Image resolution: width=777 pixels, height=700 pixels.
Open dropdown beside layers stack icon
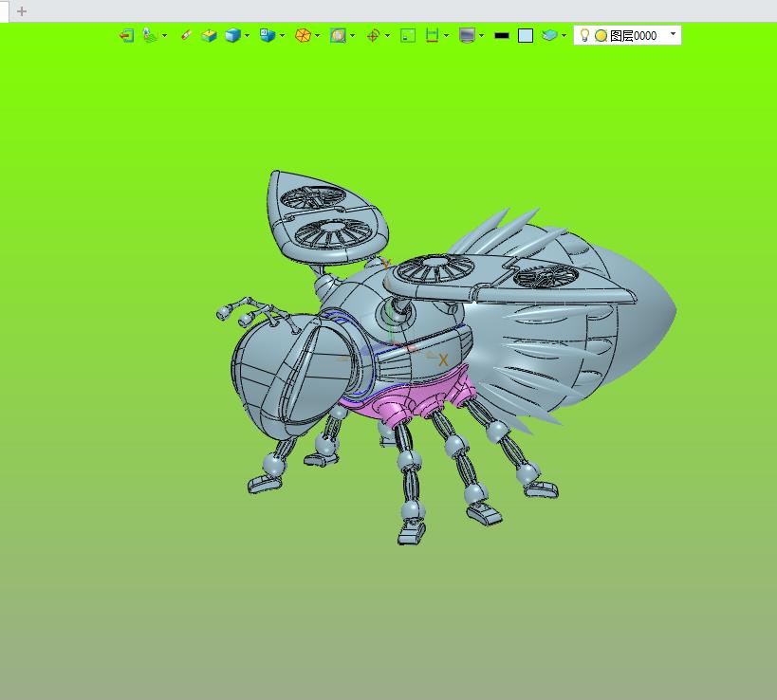[564, 36]
